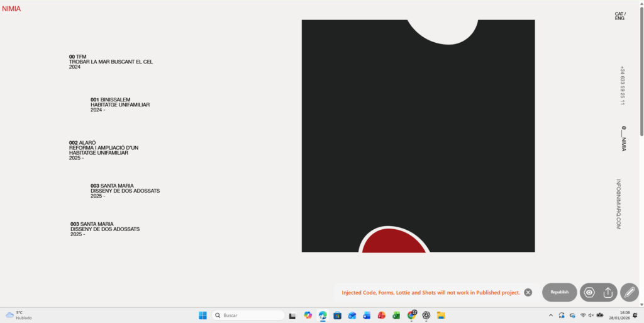Dismiss the injected code warning message

pos(528,292)
